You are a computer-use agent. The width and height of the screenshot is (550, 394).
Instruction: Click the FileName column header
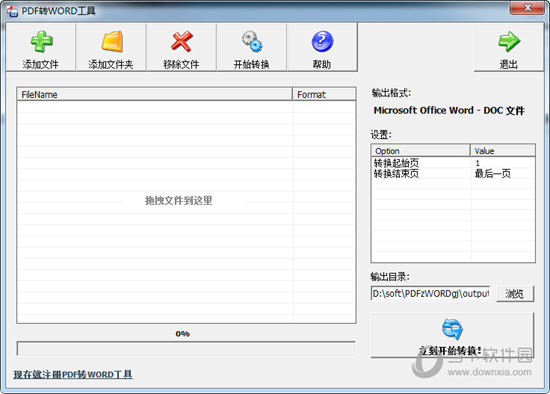tap(154, 94)
